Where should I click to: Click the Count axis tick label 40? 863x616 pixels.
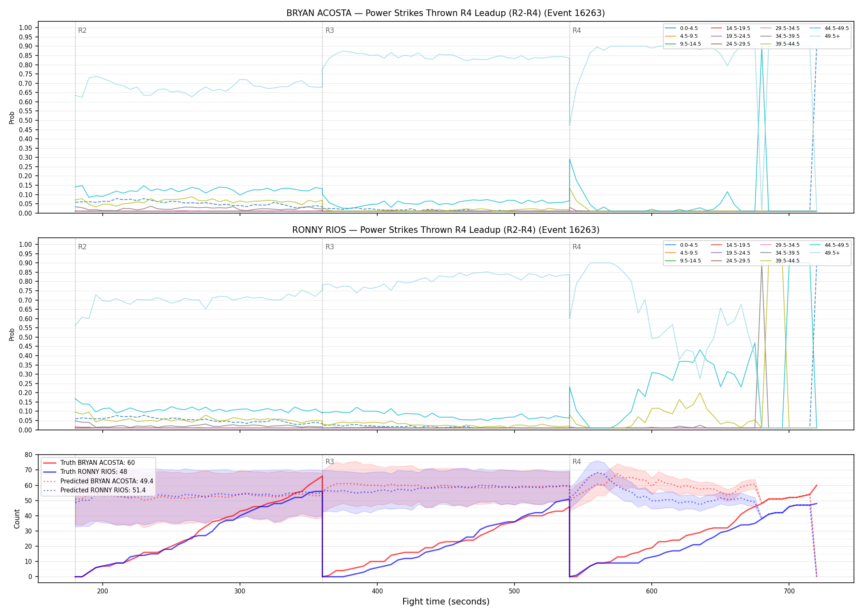point(28,516)
